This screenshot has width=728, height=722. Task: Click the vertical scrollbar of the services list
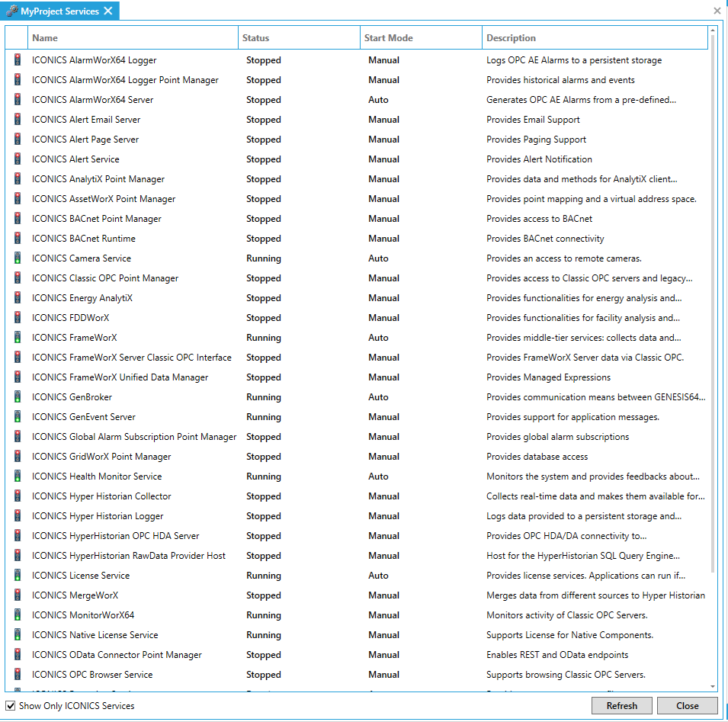point(714,305)
